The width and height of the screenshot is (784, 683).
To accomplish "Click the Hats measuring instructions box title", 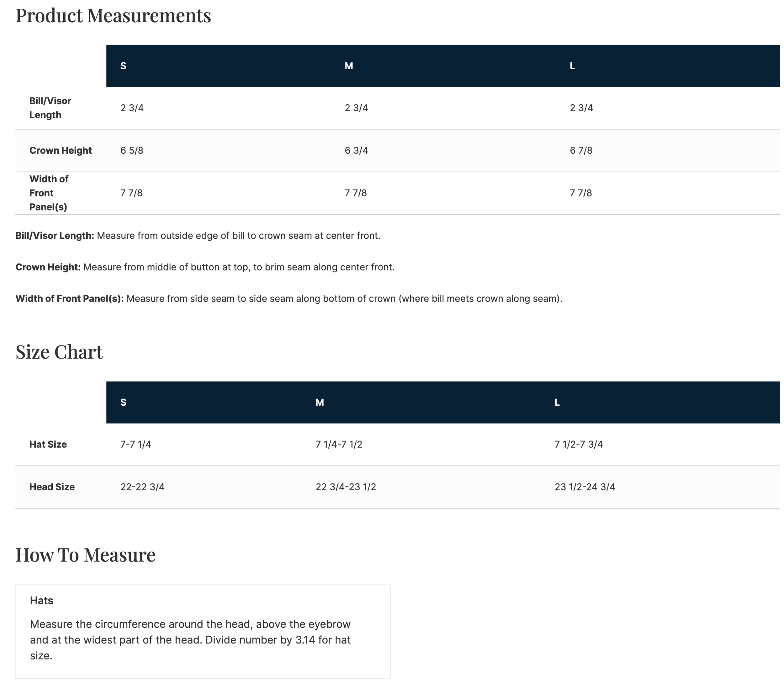I will (x=41, y=601).
